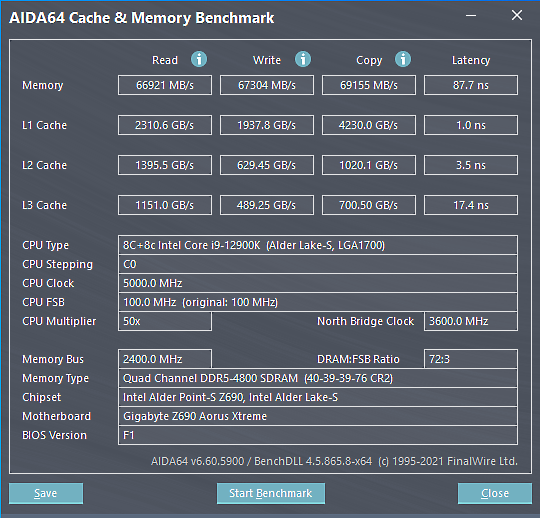Click the Close button at bottom

pyautogui.click(x=495, y=493)
